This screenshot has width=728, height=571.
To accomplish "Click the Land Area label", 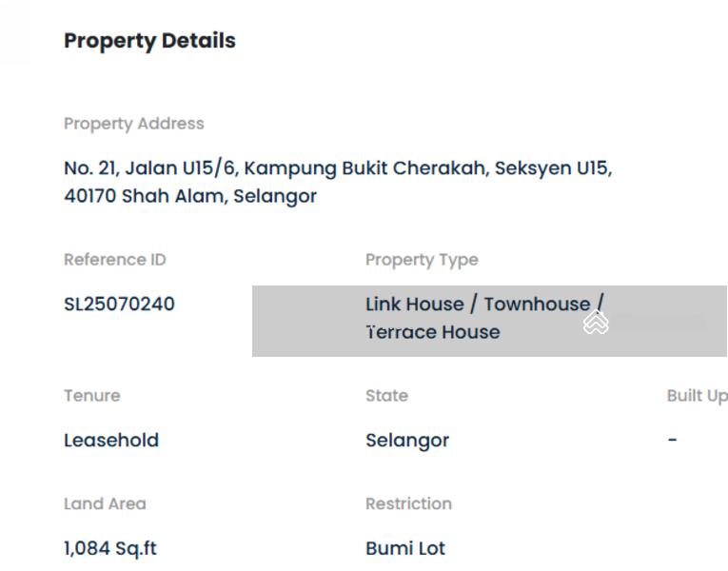I will coord(105,504).
